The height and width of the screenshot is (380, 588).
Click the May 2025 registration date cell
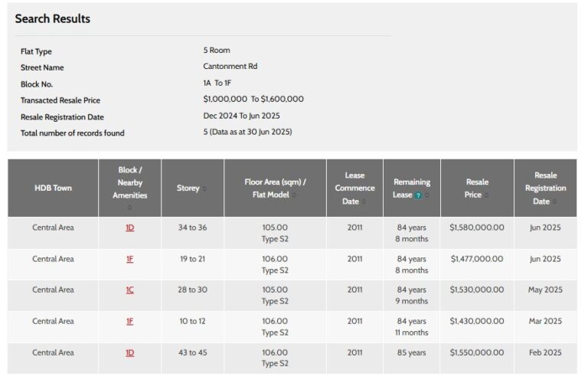[545, 290]
